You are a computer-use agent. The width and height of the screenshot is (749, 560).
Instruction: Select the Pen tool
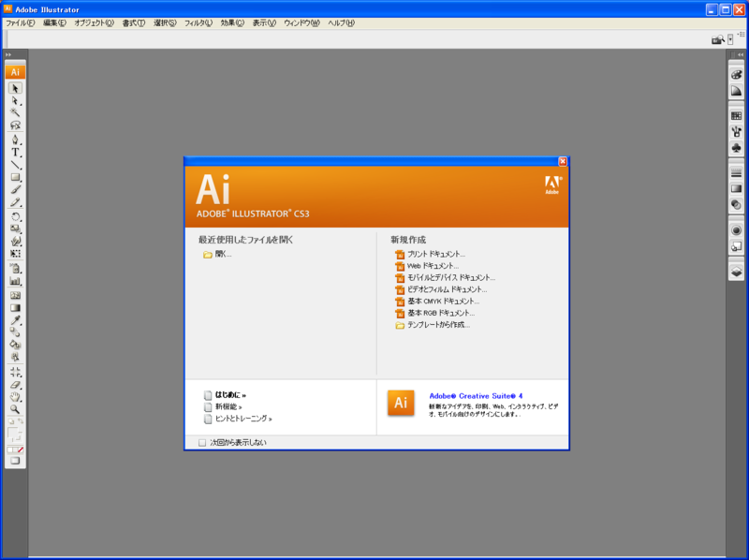15,140
